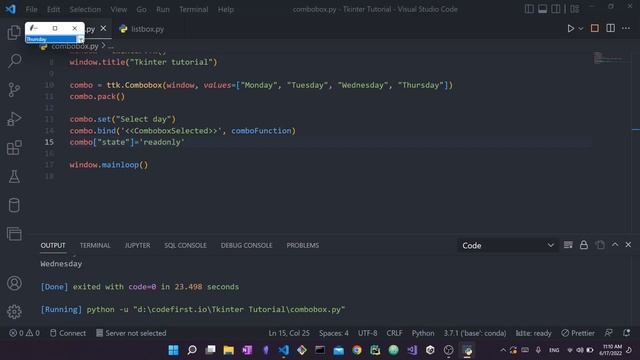This screenshot has width=640, height=360.
Task: Open the database cylinder view in activity bar
Action: (14, 205)
